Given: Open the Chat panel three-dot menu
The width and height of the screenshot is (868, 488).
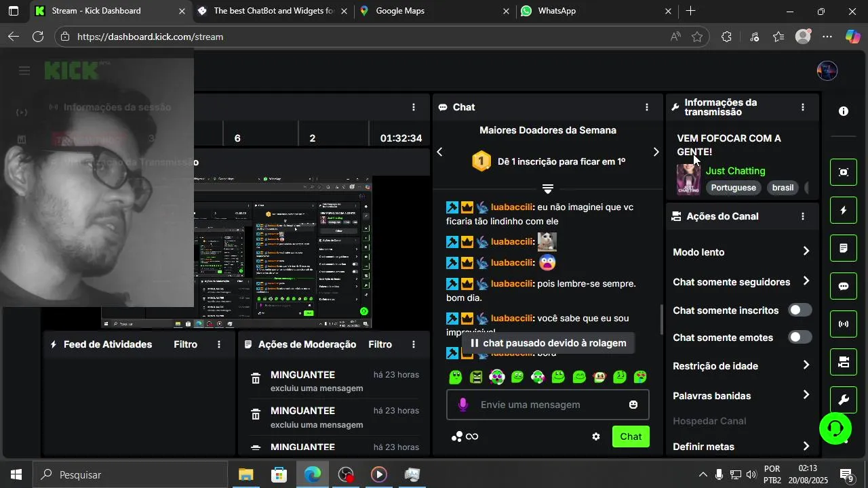Looking at the screenshot, I should point(647,107).
